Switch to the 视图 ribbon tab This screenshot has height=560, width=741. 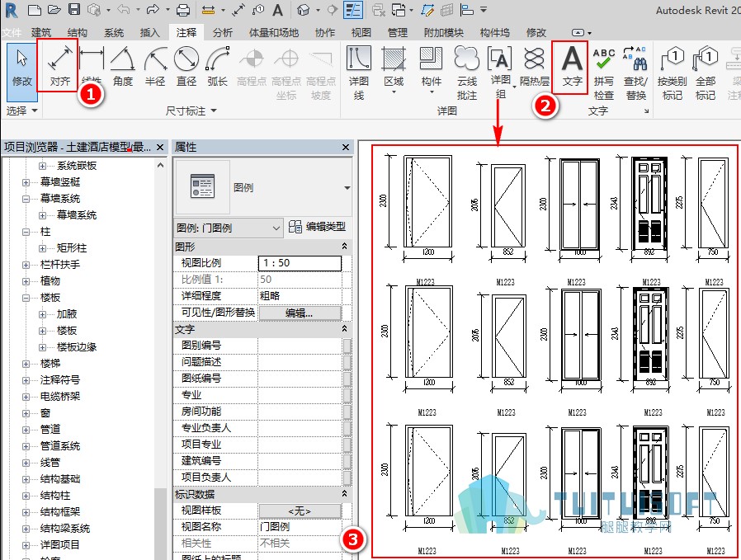point(361,33)
